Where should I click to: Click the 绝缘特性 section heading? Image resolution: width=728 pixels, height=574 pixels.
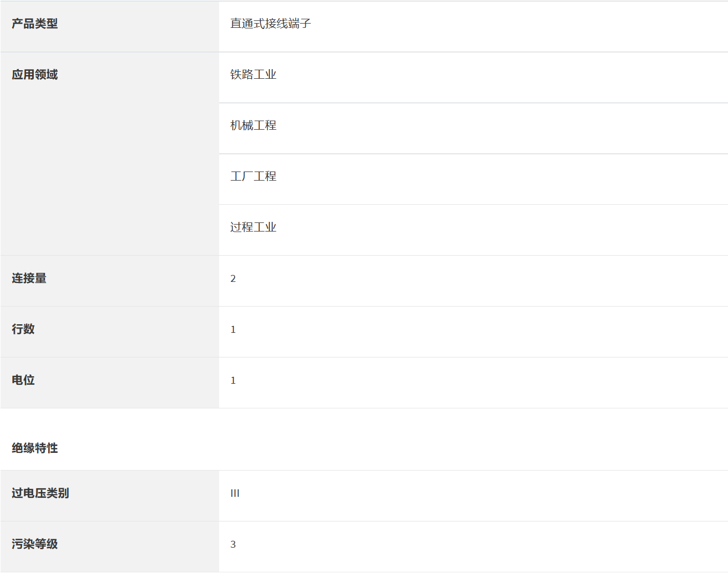[35, 448]
